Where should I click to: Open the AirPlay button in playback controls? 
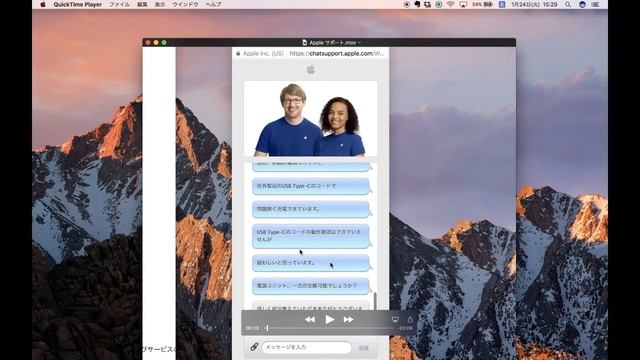coord(395,320)
